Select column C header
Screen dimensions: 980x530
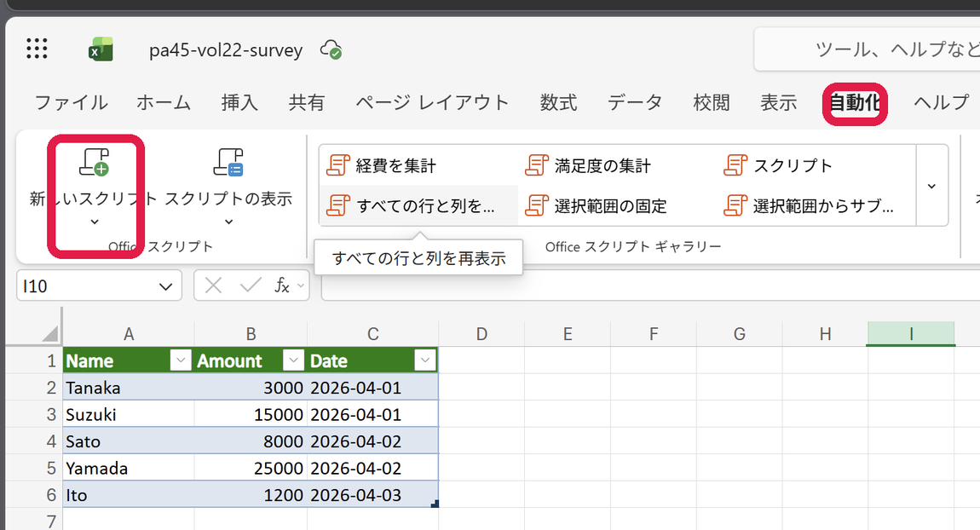[x=372, y=334]
